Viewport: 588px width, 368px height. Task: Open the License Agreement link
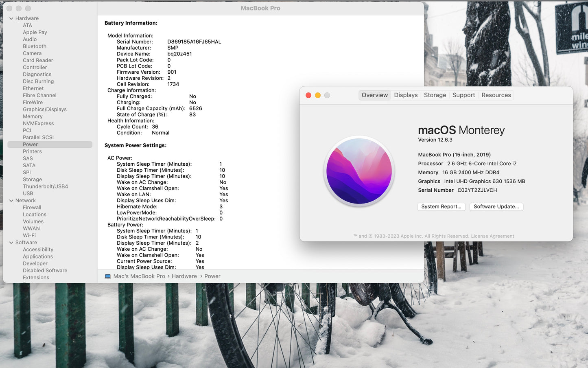492,236
